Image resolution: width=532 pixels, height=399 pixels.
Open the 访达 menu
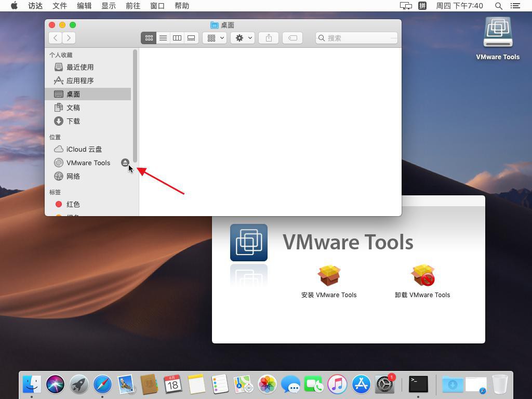35,6
